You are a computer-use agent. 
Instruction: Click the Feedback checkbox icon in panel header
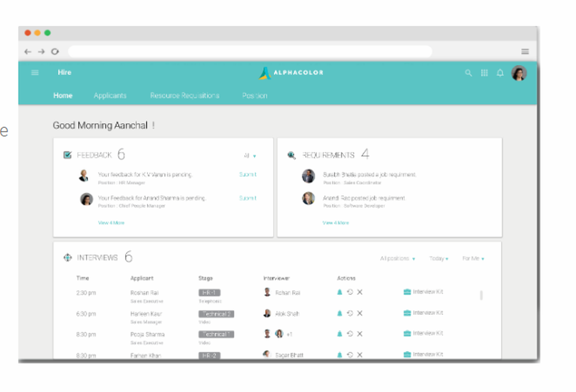[67, 154]
